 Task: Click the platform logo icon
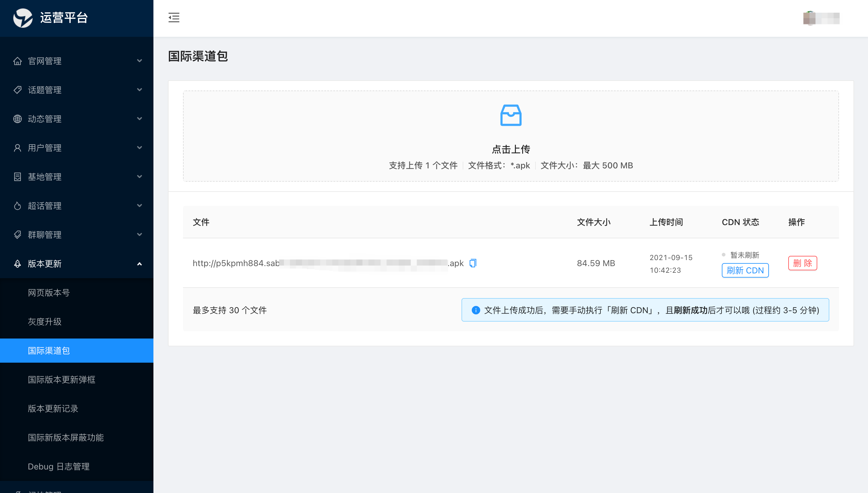coord(23,17)
